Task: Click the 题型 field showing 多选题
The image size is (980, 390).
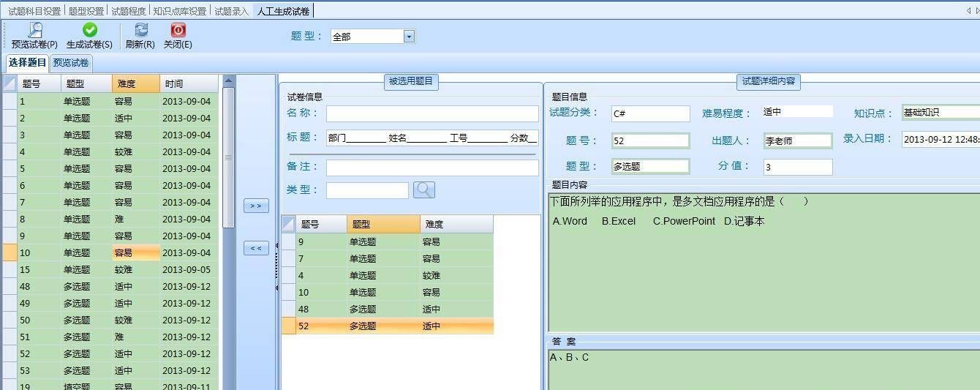Action: 651,166
